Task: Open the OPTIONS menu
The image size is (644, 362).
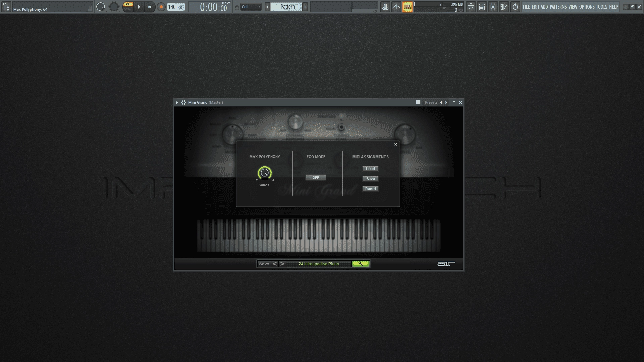Action: coord(587,7)
